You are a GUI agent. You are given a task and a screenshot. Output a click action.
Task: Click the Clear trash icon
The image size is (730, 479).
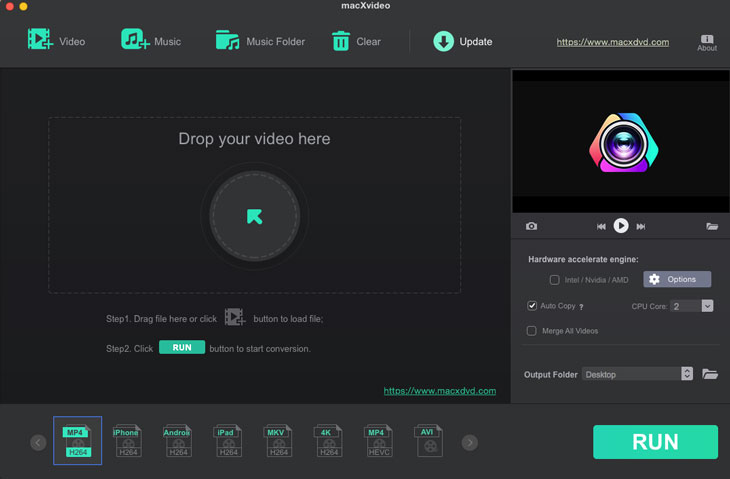point(341,41)
